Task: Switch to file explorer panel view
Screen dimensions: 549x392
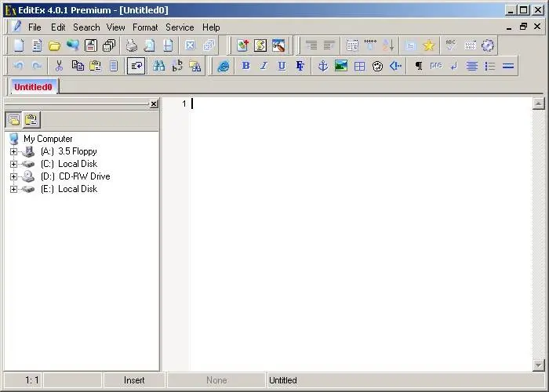Action: (x=13, y=120)
